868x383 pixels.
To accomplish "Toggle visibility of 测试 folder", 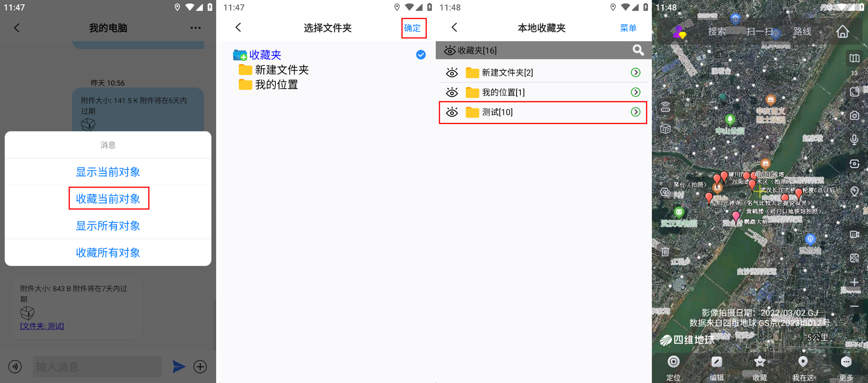I will (x=452, y=113).
